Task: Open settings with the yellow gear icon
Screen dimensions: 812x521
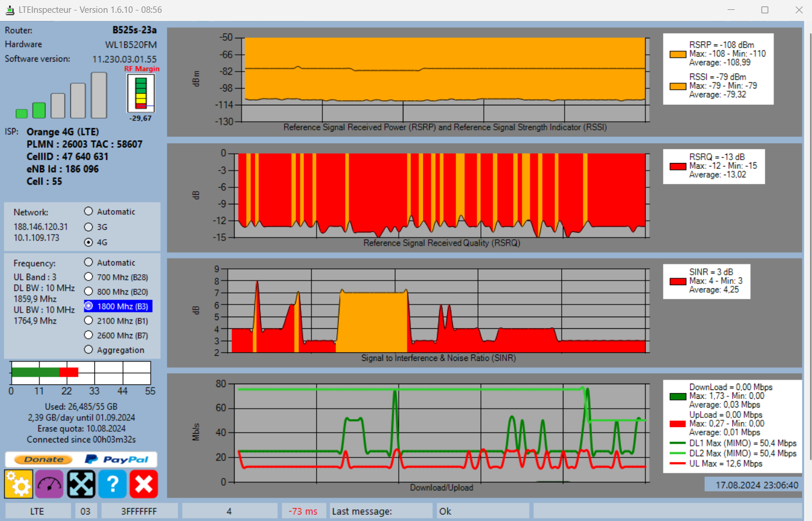Action: pos(19,484)
